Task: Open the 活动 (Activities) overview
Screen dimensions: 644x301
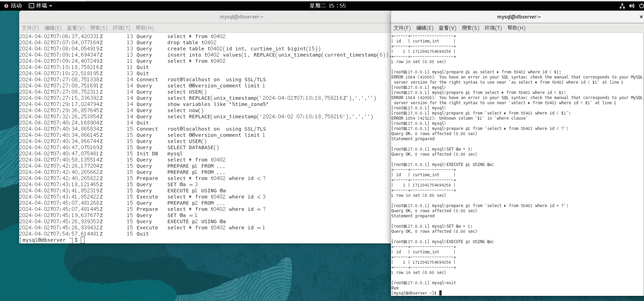Action: (13, 6)
